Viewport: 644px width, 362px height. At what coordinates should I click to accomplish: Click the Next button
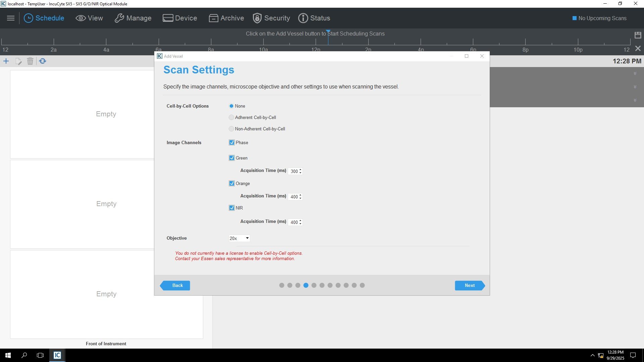tap(469, 285)
